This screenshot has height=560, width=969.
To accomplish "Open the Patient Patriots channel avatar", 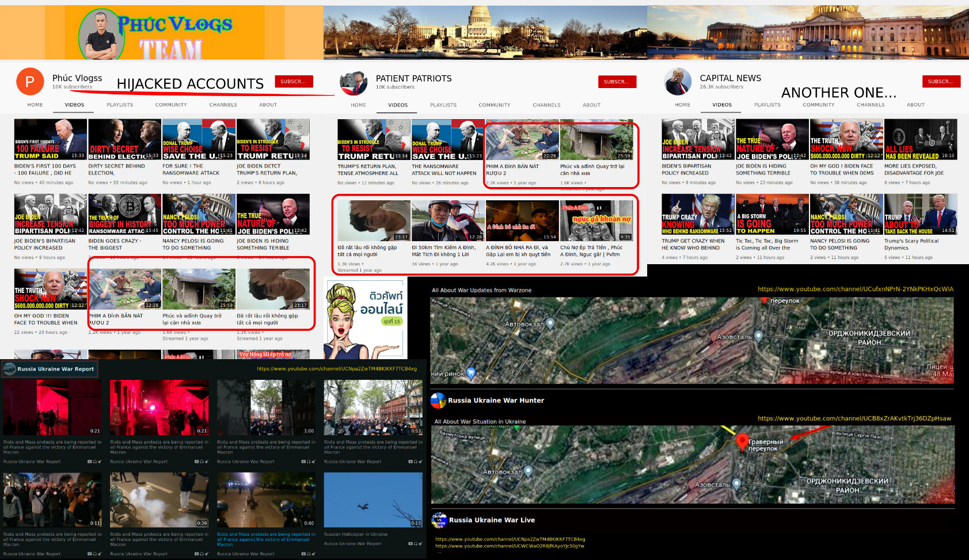I will coord(354,83).
